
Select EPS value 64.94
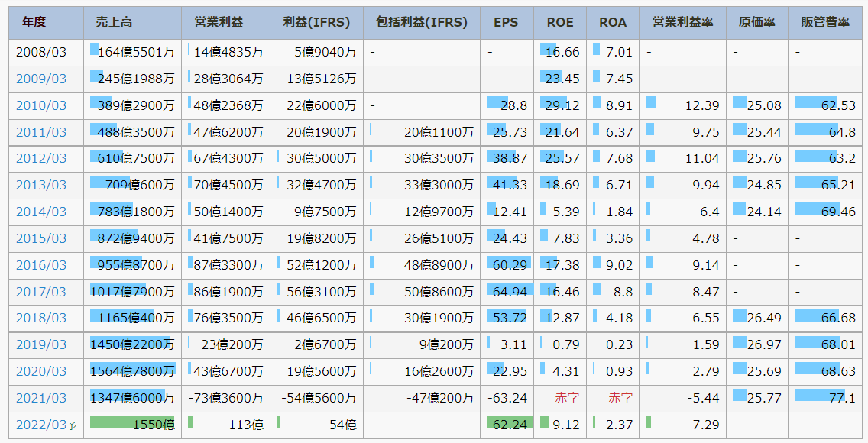pyautogui.click(x=510, y=292)
